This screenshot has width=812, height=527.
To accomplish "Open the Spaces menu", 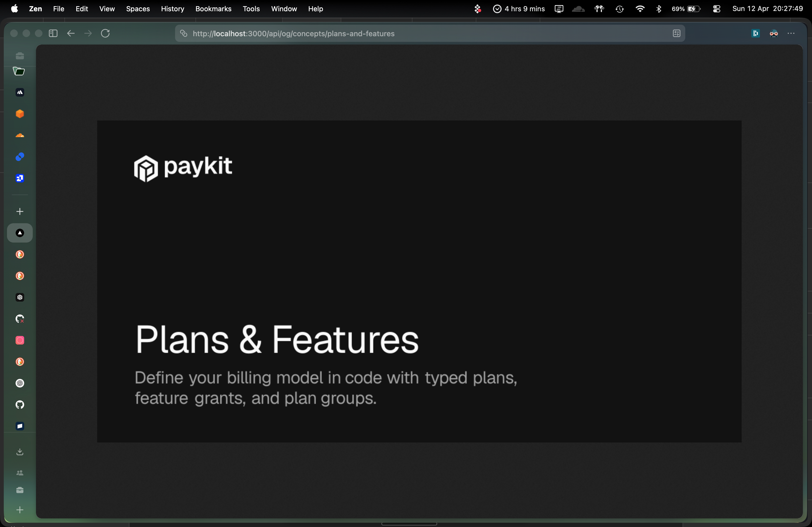I will pyautogui.click(x=138, y=9).
